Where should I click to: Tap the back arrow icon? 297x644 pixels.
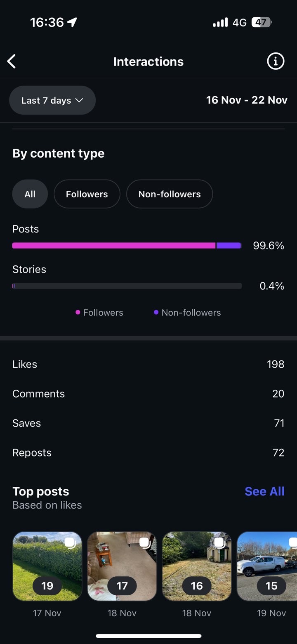12,62
